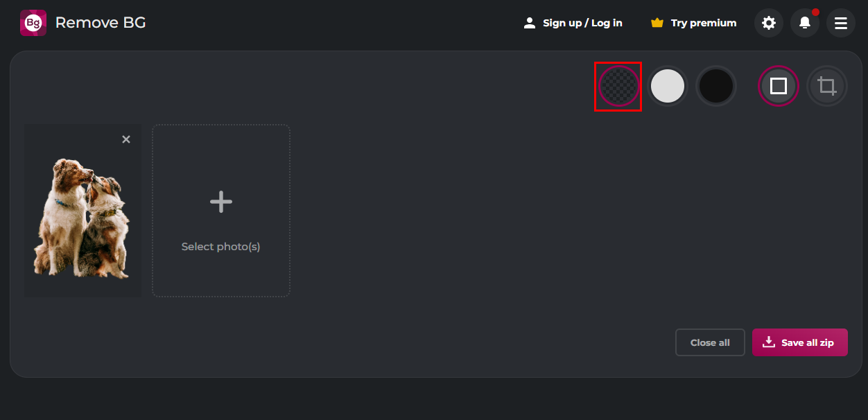Open the settings gear icon
Viewport: 868px width, 420px height.
[x=768, y=23]
